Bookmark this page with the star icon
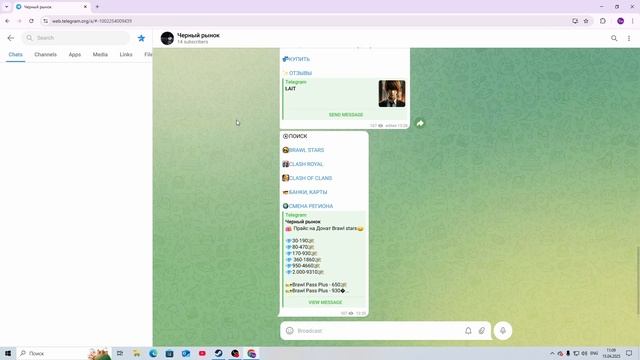The width and height of the screenshot is (640, 360). pos(586,21)
